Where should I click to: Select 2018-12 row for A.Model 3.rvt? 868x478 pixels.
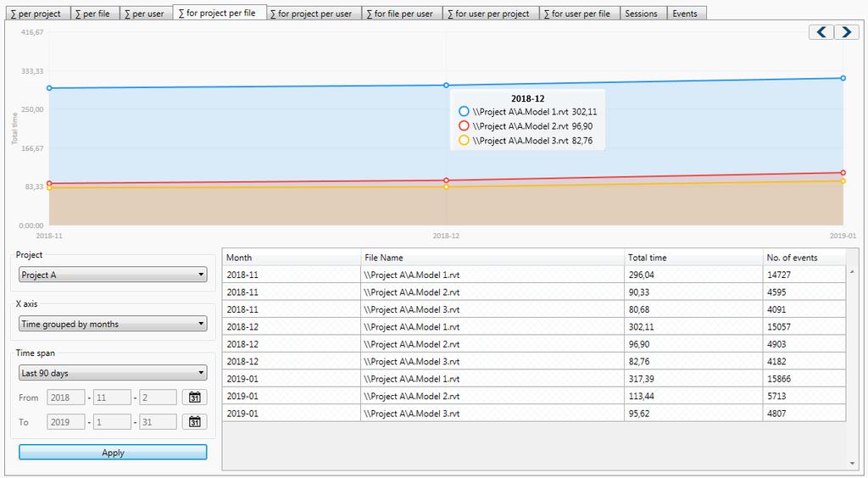point(534,361)
